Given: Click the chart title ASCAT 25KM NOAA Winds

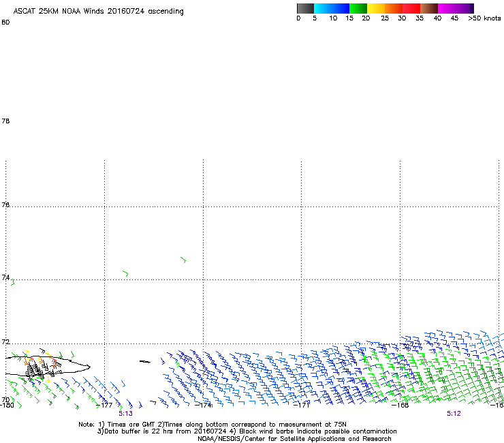Looking at the screenshot, I should click(x=98, y=12).
